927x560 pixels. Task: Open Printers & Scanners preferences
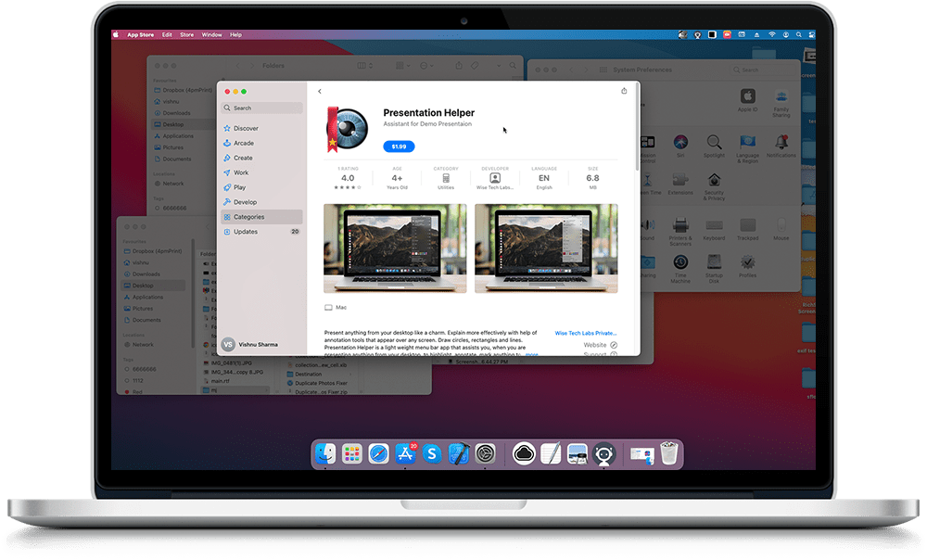(680, 231)
